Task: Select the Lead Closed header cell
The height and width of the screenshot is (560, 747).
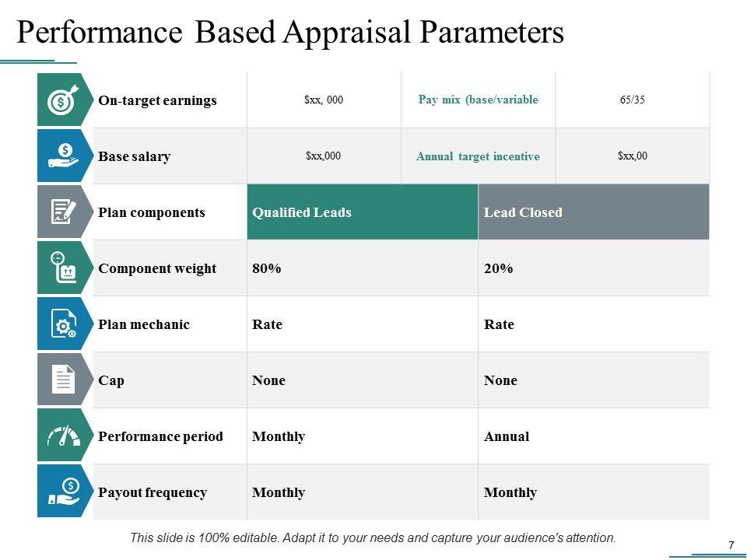Action: tap(593, 212)
